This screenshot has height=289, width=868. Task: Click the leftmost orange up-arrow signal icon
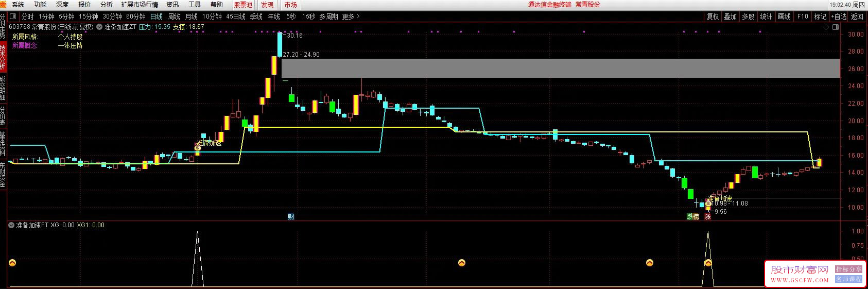point(12,263)
